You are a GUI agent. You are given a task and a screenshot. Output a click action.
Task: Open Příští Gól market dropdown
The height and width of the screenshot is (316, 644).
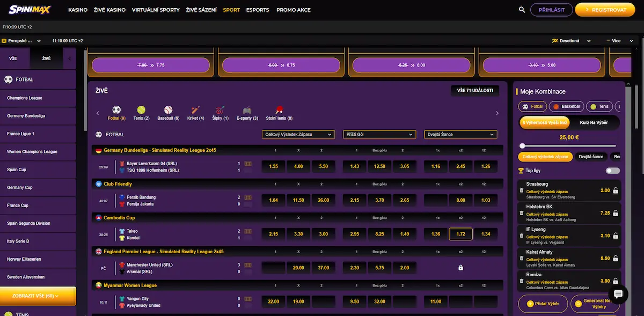(379, 135)
